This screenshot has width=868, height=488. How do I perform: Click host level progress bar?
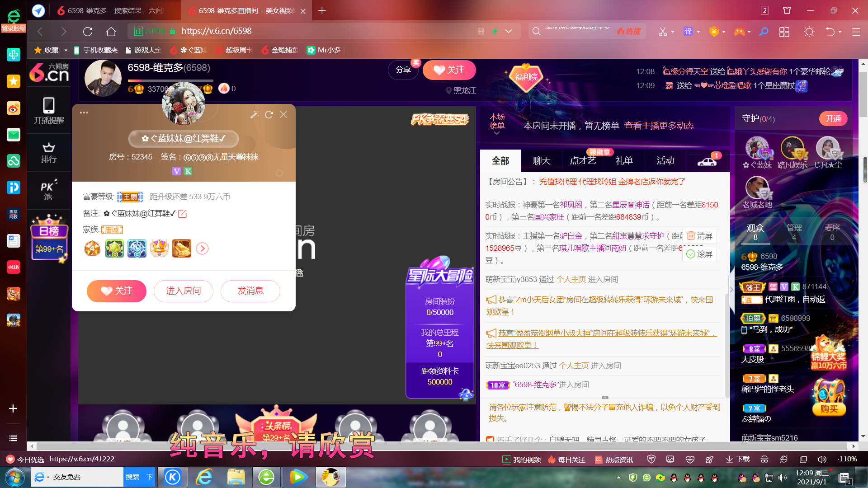coord(170,81)
